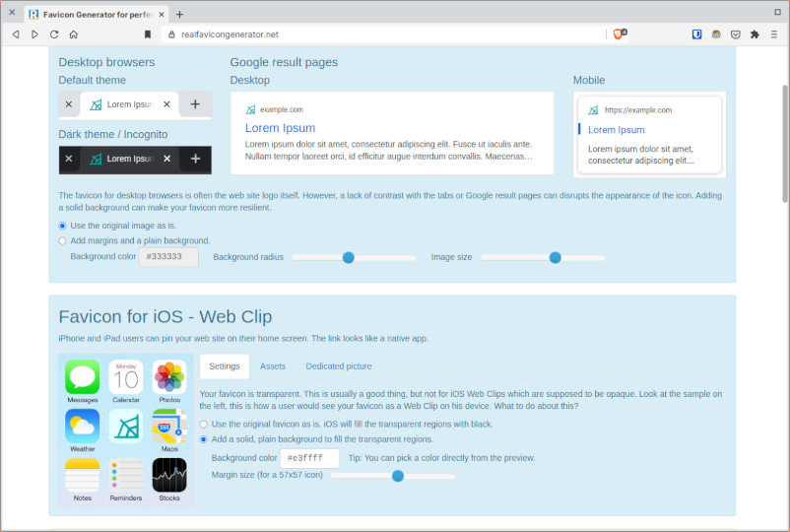
Task: Open the browser hamburger menu
Action: (x=774, y=34)
